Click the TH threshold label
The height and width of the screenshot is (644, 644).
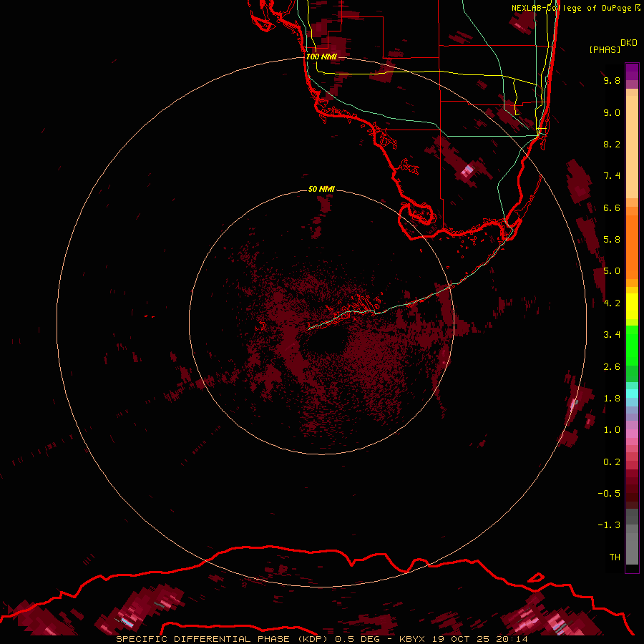click(x=615, y=557)
